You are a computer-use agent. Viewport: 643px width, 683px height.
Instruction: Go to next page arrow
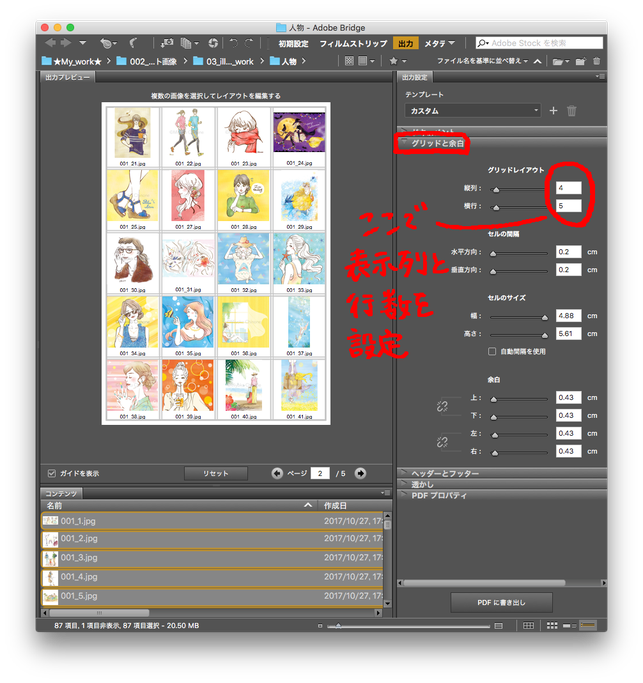pos(360,473)
